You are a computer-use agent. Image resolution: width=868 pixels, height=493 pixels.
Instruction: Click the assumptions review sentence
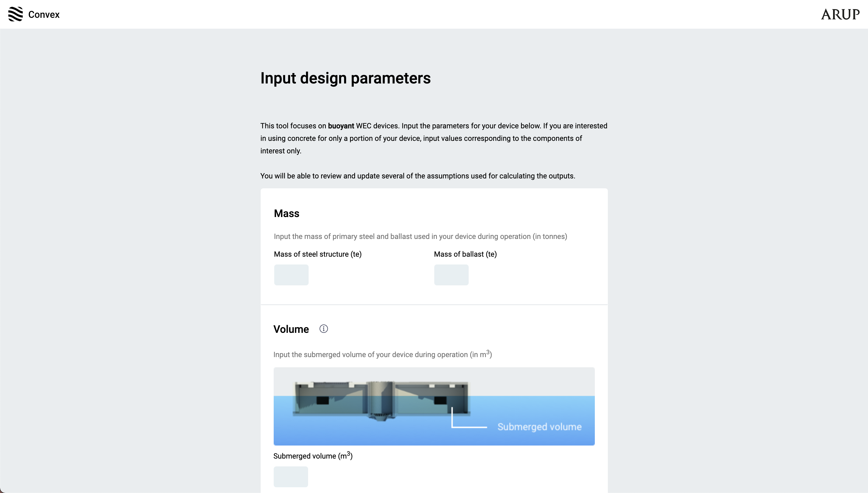[417, 176]
